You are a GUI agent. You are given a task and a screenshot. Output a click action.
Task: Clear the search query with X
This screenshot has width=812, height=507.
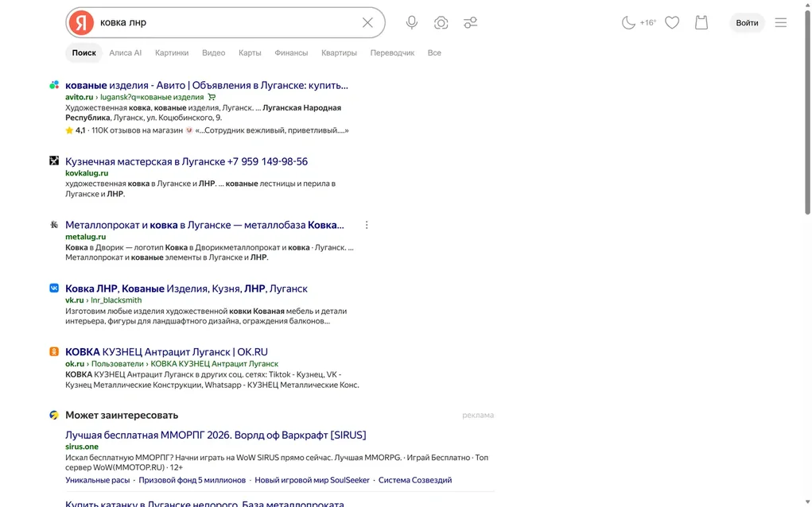click(x=367, y=22)
